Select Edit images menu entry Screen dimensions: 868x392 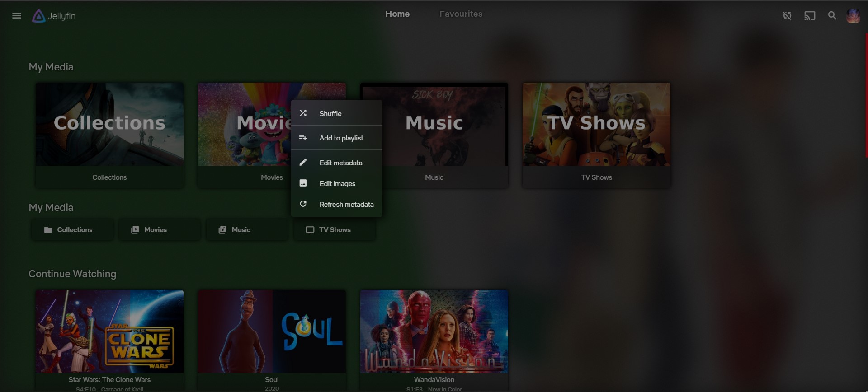click(337, 183)
